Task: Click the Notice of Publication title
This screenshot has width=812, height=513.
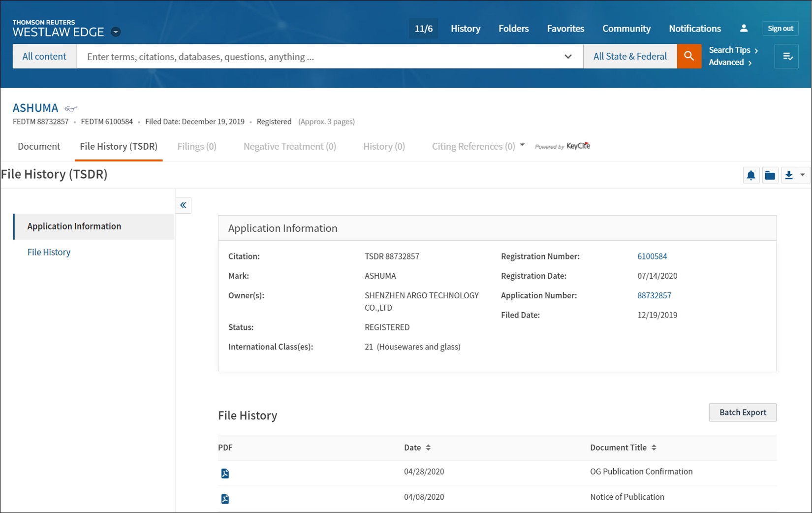Action: (x=627, y=497)
